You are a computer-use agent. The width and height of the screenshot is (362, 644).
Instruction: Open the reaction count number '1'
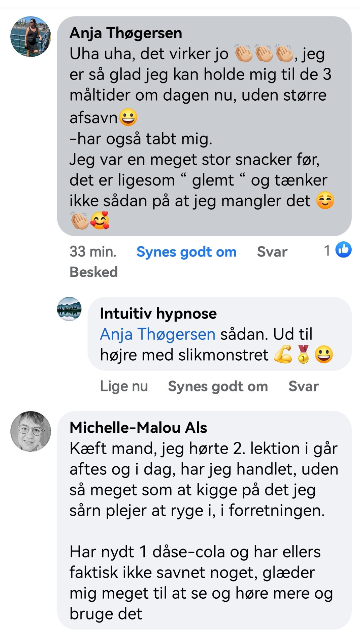click(327, 251)
